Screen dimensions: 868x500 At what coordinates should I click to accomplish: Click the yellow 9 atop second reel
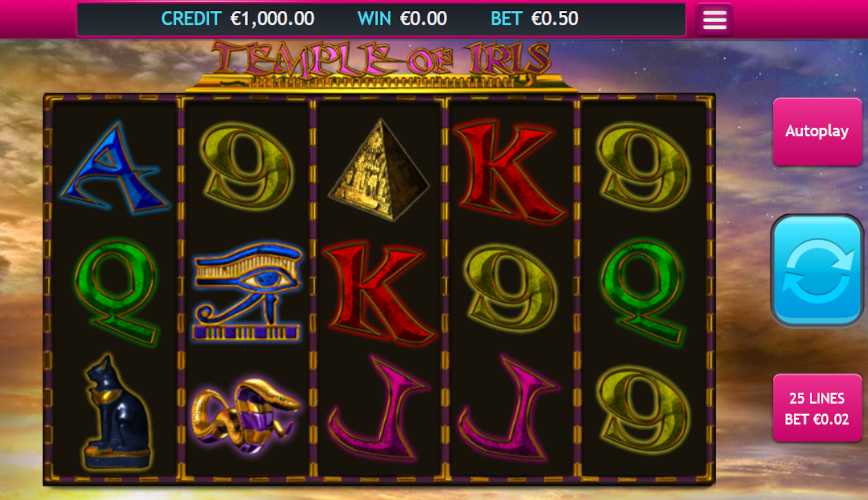pos(247,166)
